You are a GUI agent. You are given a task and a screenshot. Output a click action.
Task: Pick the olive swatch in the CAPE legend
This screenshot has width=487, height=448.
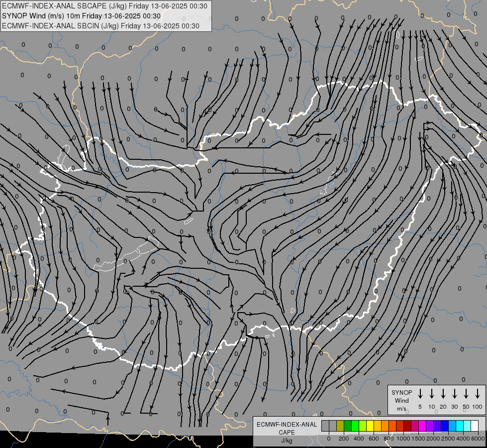pos(340,426)
